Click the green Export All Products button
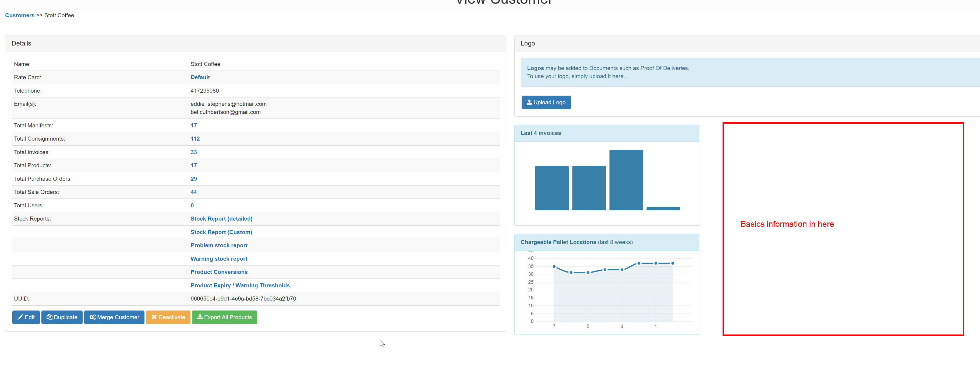This screenshot has width=980, height=366. tap(224, 317)
